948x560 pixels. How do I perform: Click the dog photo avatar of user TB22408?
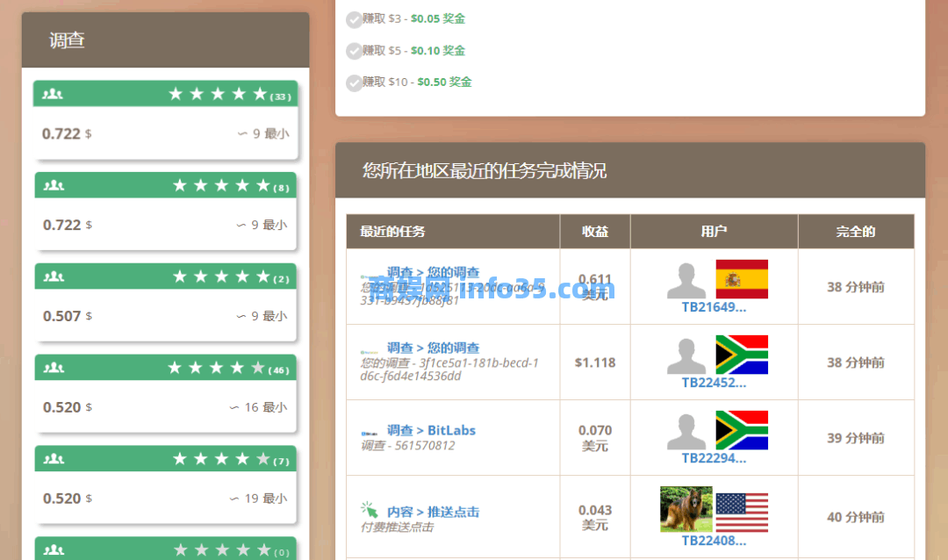point(686,509)
